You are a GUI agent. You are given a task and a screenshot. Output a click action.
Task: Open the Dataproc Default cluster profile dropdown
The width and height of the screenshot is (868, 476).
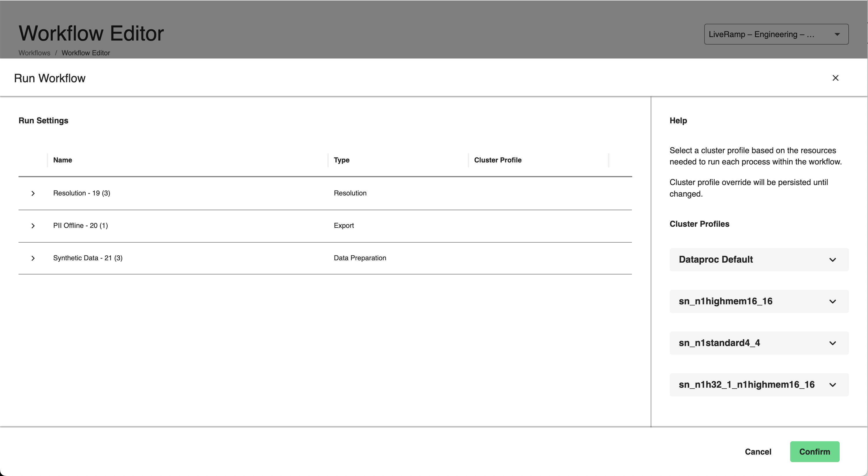point(834,260)
